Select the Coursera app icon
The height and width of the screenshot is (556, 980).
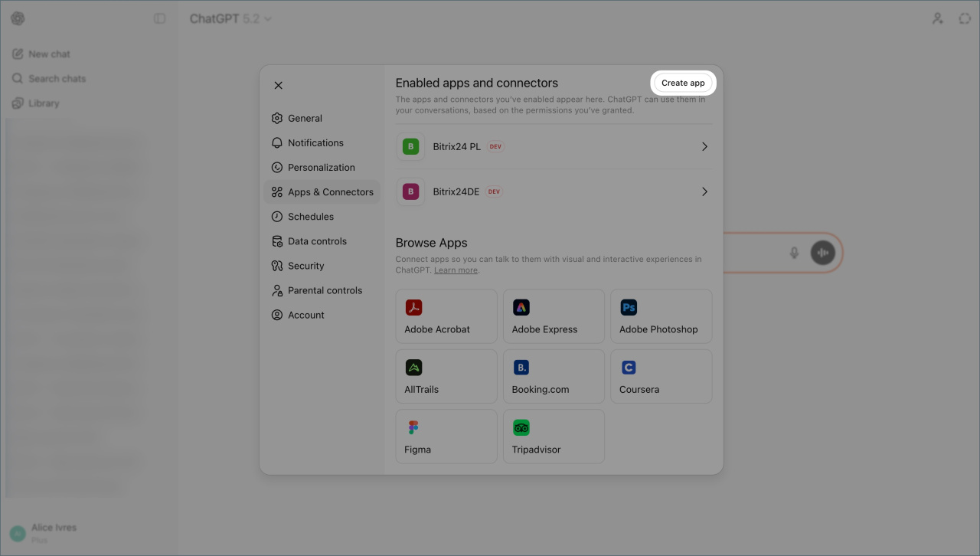tap(629, 368)
